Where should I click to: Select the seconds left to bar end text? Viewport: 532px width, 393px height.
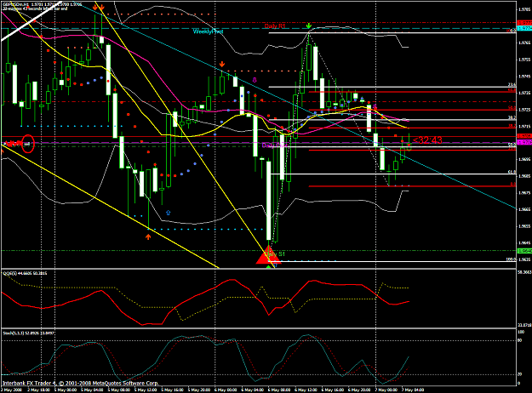(35, 9)
